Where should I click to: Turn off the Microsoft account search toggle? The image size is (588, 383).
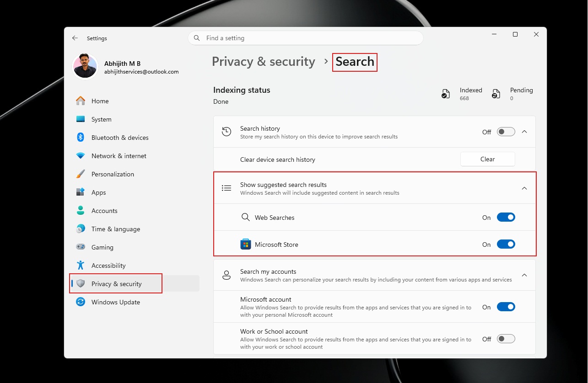click(x=506, y=307)
